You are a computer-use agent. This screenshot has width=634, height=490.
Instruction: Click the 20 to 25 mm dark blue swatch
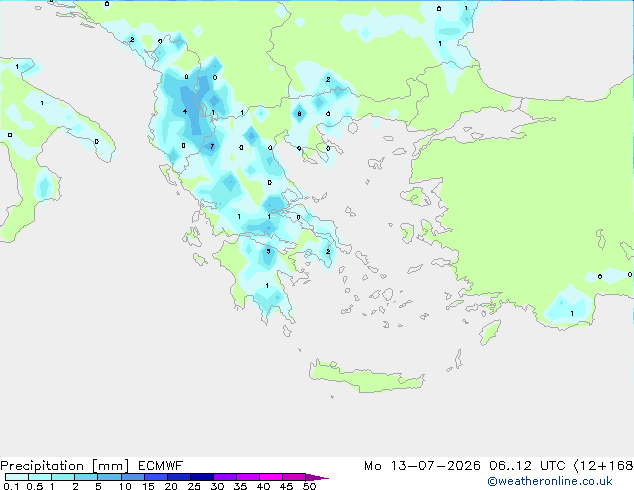(179, 477)
